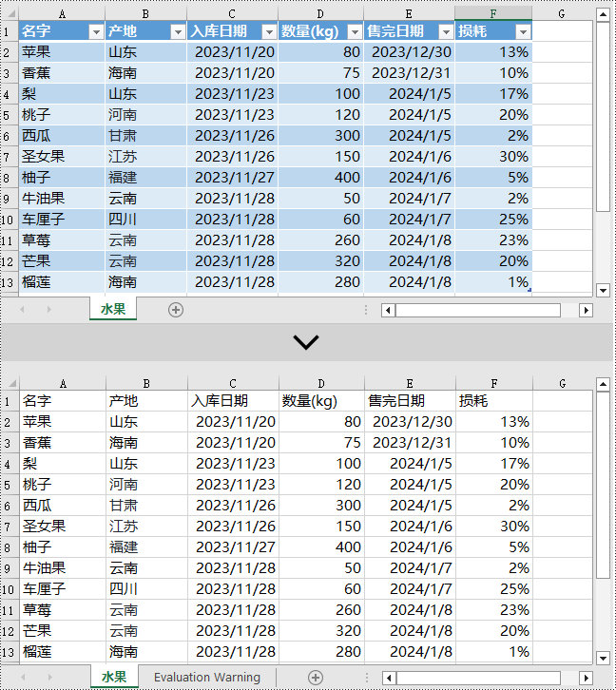Click the 300 quantity cell in the upper table
The image size is (616, 690).
[320, 136]
